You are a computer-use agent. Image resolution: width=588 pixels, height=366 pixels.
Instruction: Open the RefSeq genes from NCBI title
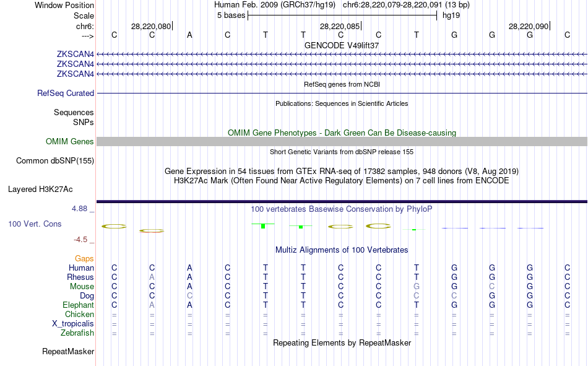coord(342,84)
